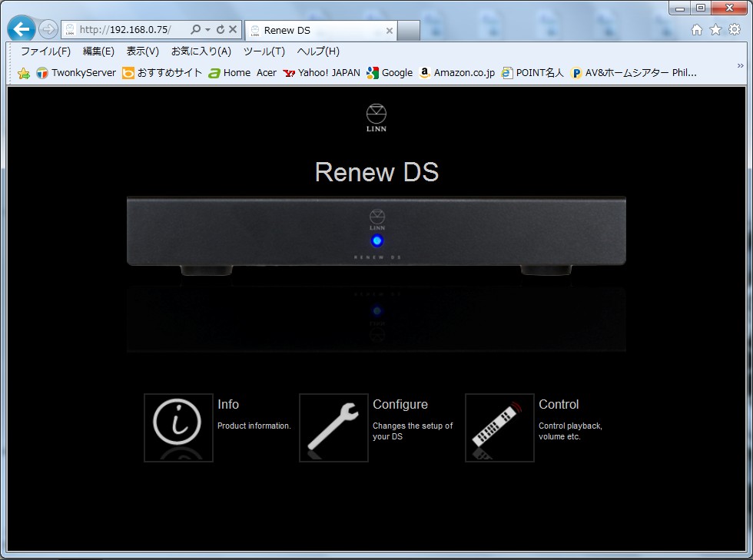Click the add-to-favorites bar star icon
The width and height of the screenshot is (753, 560).
(x=24, y=73)
